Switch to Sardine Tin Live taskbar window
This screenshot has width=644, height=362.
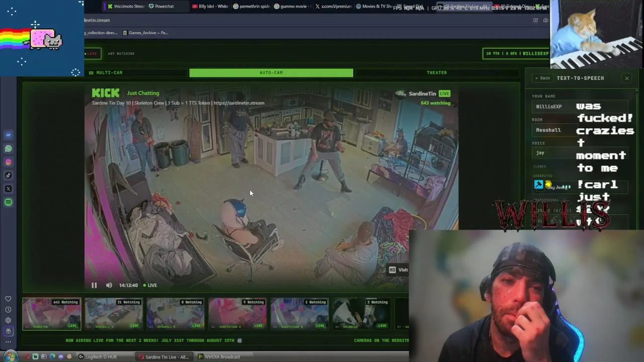pyautogui.click(x=165, y=357)
